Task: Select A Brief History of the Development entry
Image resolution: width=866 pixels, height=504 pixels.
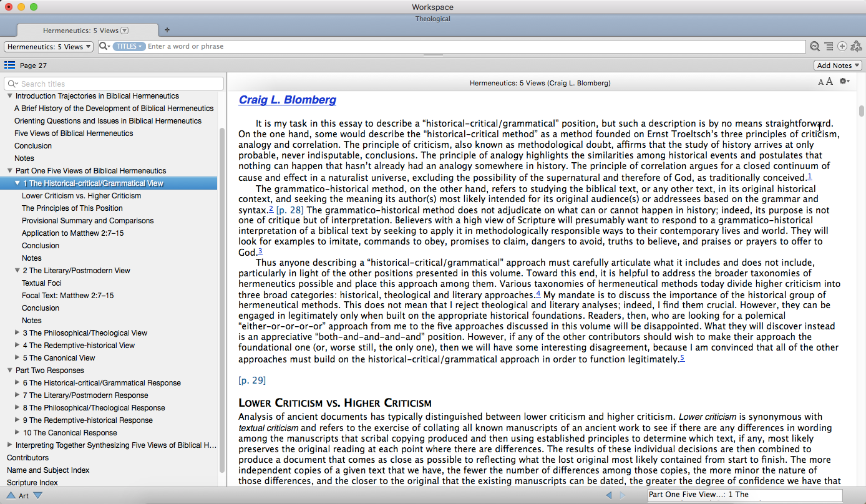Action: tap(114, 109)
